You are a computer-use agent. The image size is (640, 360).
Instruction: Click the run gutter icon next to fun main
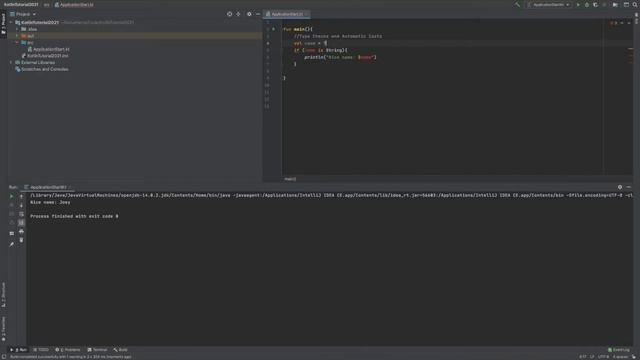[x=273, y=29]
